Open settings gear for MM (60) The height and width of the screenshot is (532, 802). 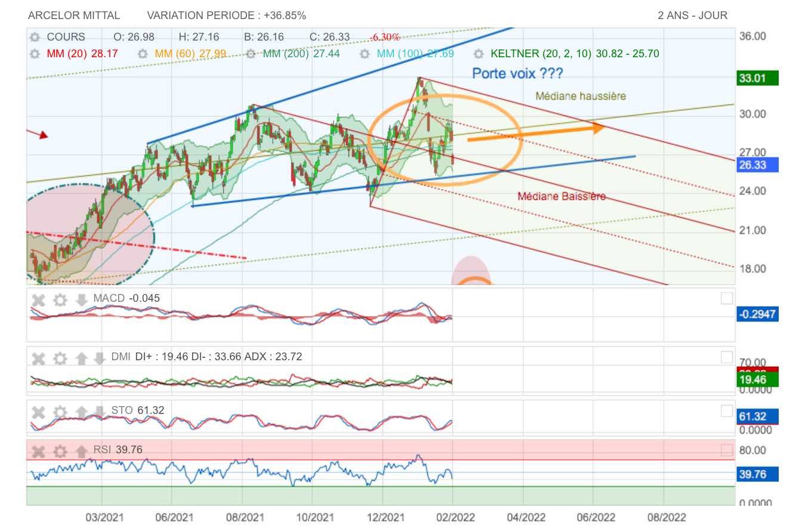(143, 54)
